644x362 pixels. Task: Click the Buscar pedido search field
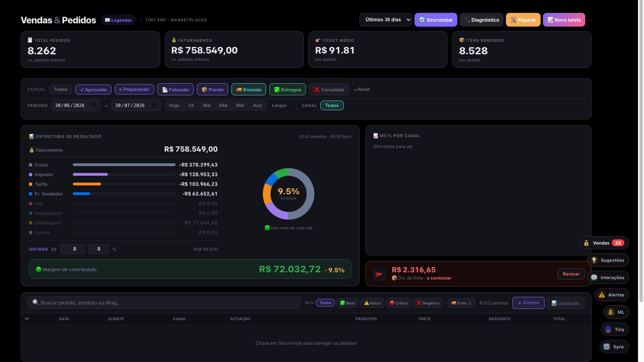point(164,302)
